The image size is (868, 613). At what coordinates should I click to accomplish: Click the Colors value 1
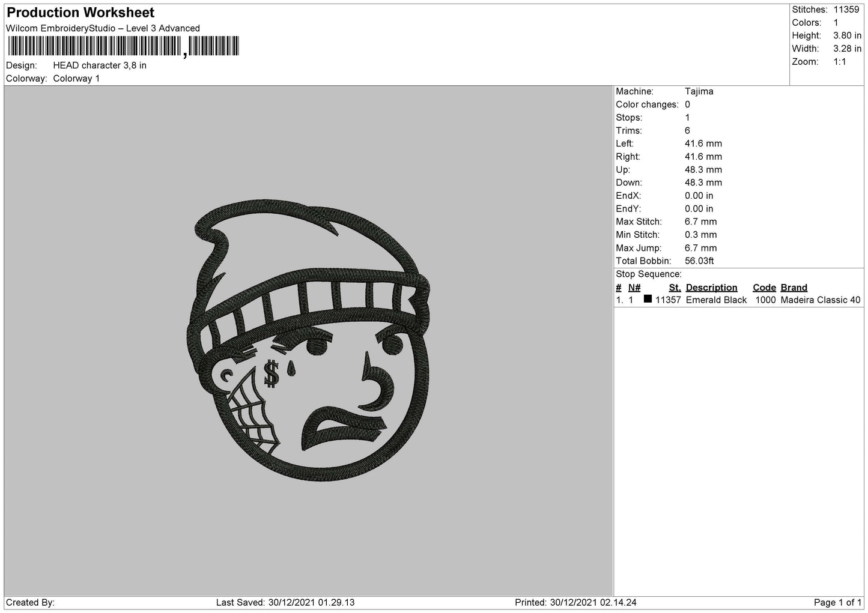click(836, 23)
